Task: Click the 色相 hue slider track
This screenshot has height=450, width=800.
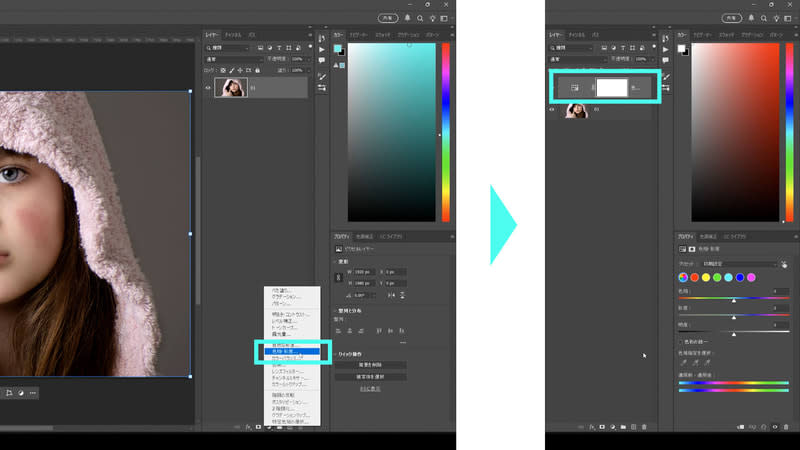Action: point(733,299)
